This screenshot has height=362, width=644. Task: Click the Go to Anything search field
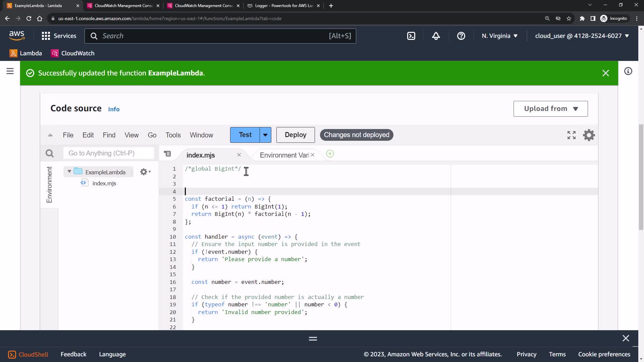pyautogui.click(x=108, y=153)
